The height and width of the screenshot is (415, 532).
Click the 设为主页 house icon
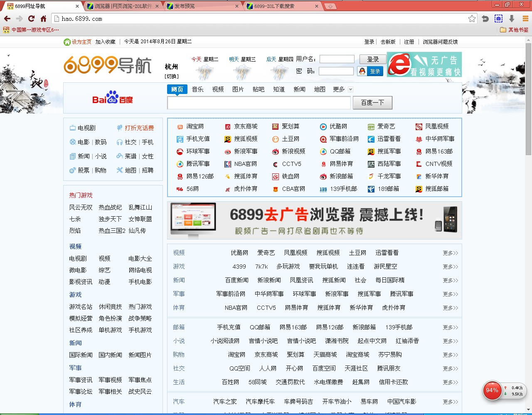coord(67,42)
